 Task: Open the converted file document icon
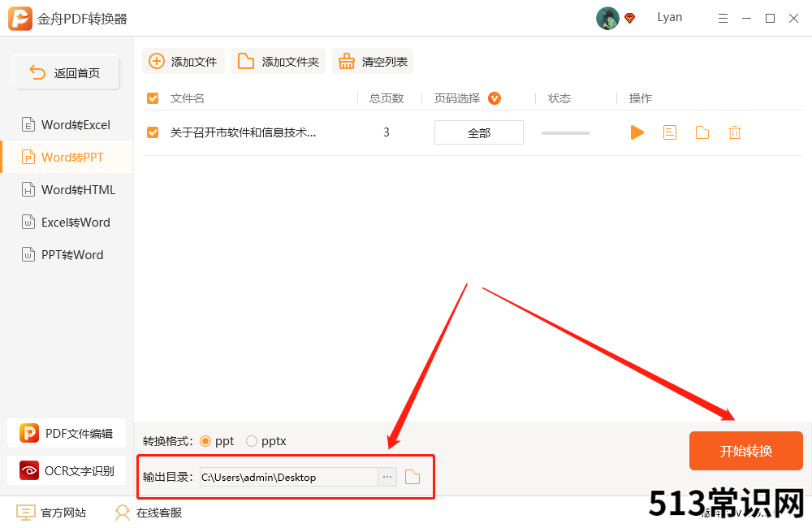(x=670, y=132)
